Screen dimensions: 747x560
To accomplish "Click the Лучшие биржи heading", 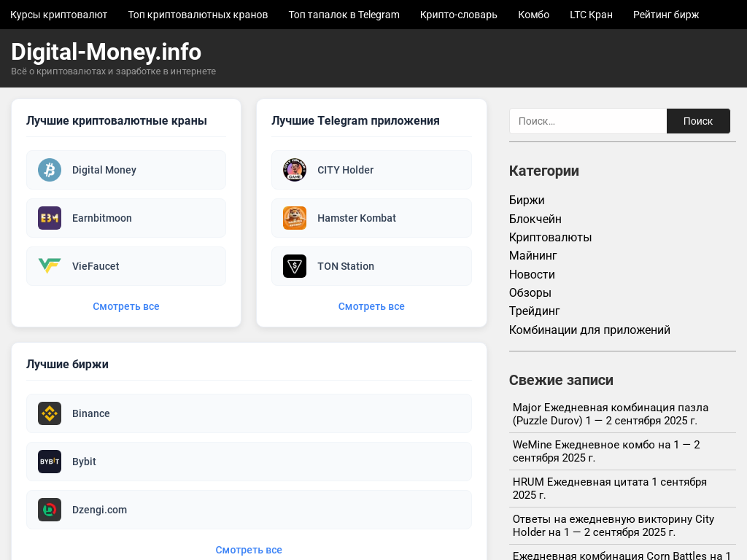I will coord(67,364).
